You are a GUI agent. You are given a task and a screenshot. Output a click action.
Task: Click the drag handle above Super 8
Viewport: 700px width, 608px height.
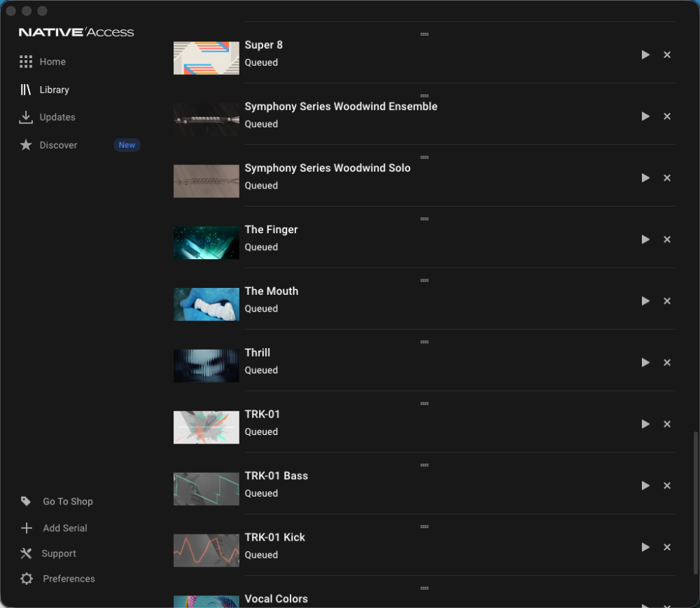(425, 34)
